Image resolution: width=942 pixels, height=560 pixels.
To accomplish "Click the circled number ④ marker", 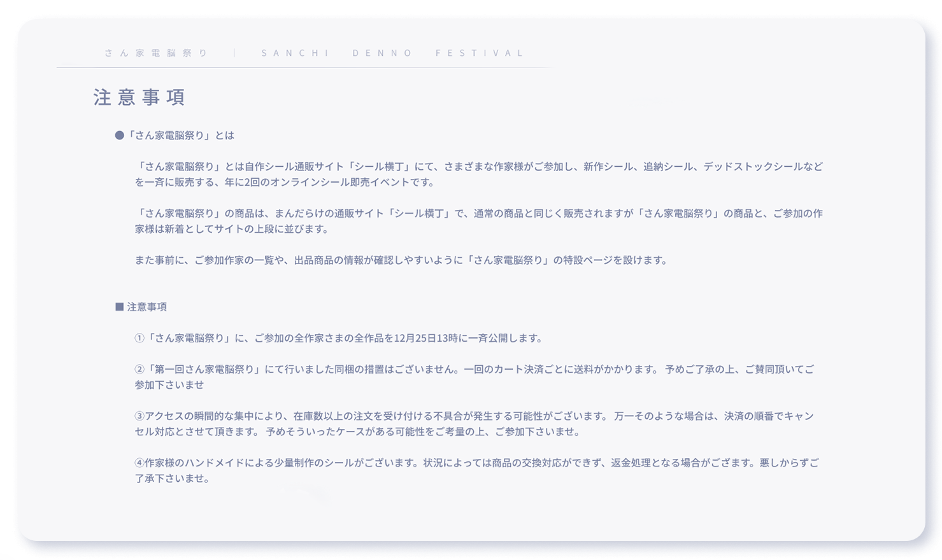I will pos(139,463).
